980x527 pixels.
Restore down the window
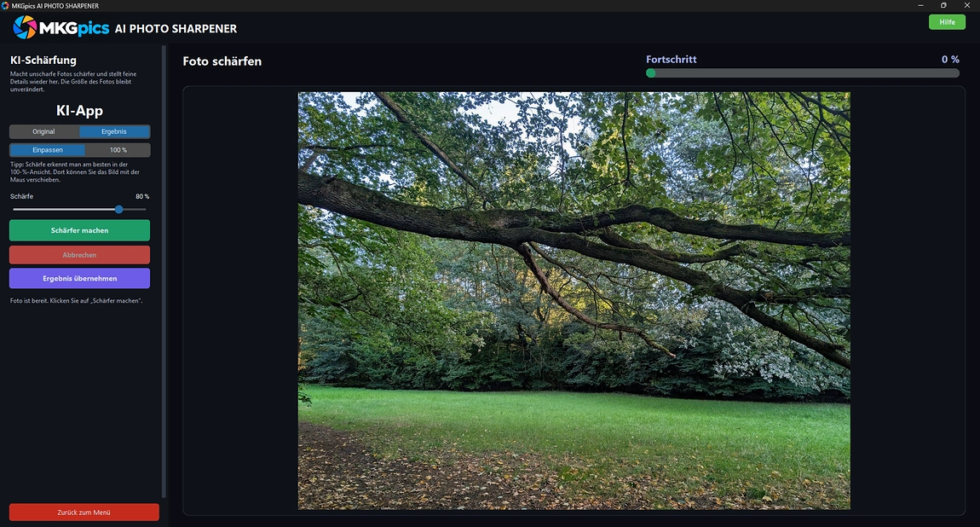click(943, 6)
